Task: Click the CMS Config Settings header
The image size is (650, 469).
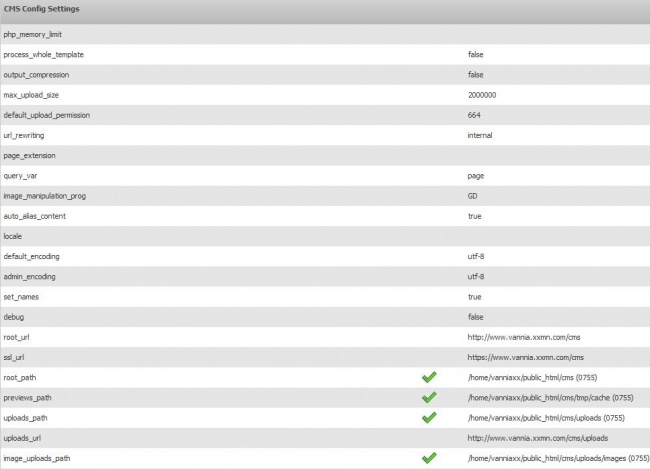Action: click(x=43, y=10)
